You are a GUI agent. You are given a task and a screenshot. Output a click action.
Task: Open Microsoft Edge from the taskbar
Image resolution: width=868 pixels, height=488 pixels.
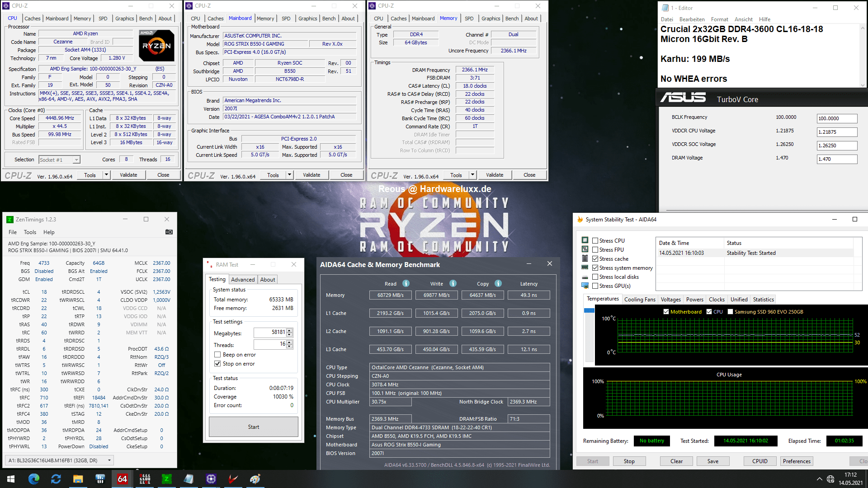point(34,479)
